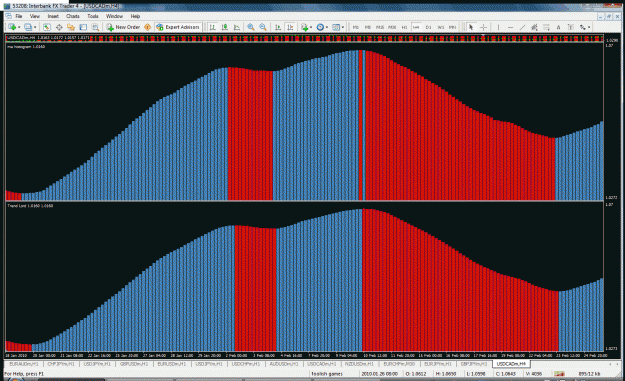Expand the Indicators dropdown arrow
Viewport: 625px width, 381px height.
311,27
